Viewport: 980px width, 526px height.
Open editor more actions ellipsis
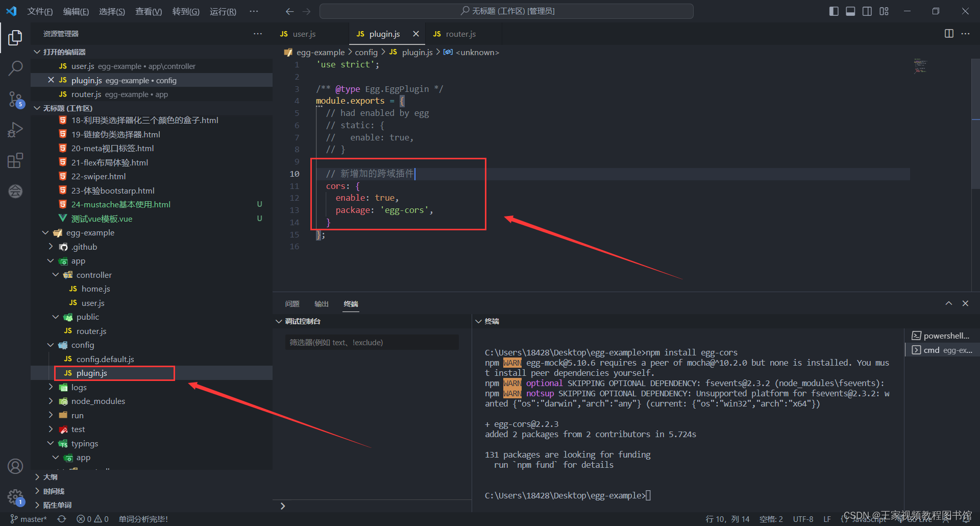coord(965,34)
